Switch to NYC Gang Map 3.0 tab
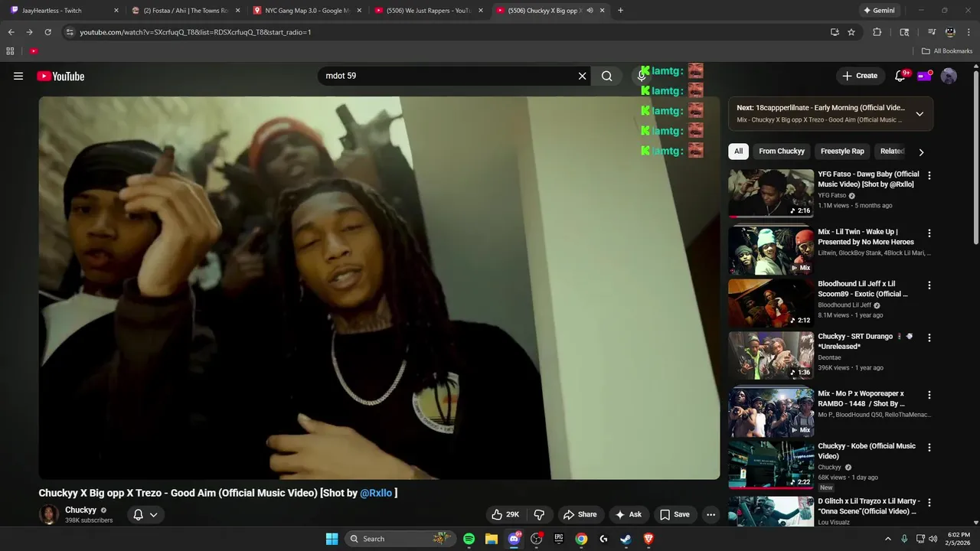 (306, 11)
